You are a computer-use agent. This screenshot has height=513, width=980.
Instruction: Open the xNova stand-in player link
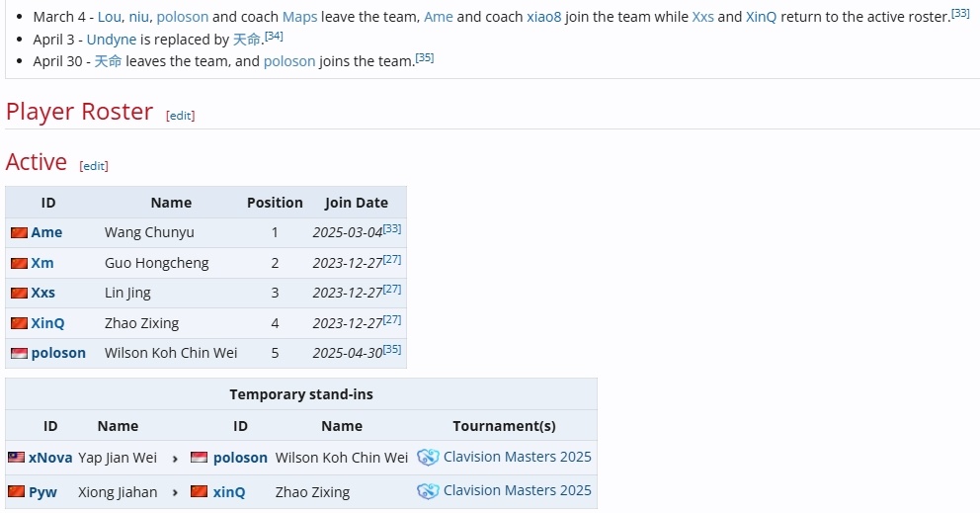coord(50,458)
